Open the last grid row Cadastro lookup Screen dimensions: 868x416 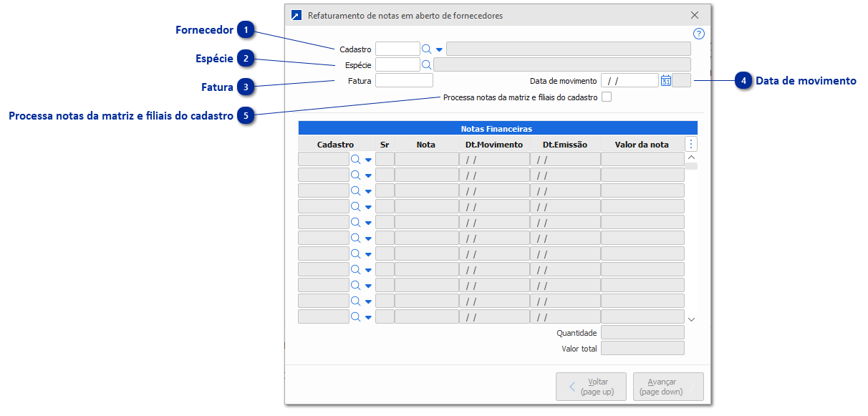click(x=356, y=316)
